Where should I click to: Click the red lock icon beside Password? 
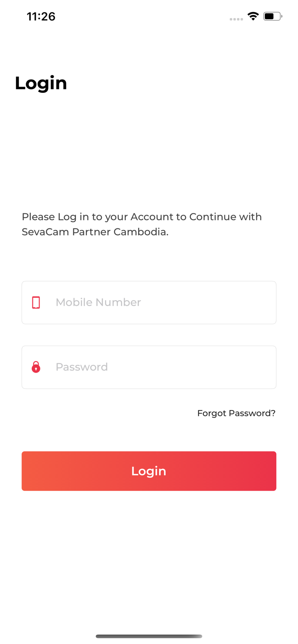[36, 367]
